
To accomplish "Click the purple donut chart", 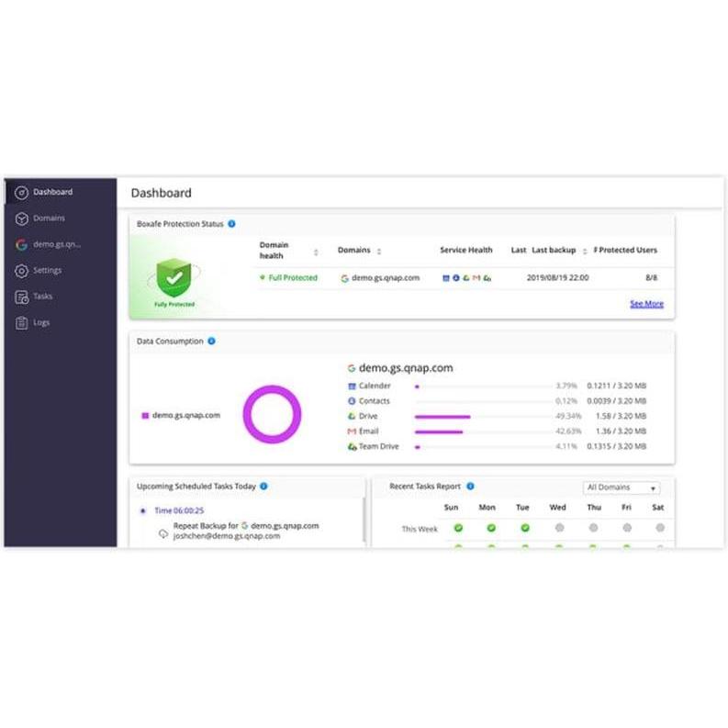I will [272, 415].
